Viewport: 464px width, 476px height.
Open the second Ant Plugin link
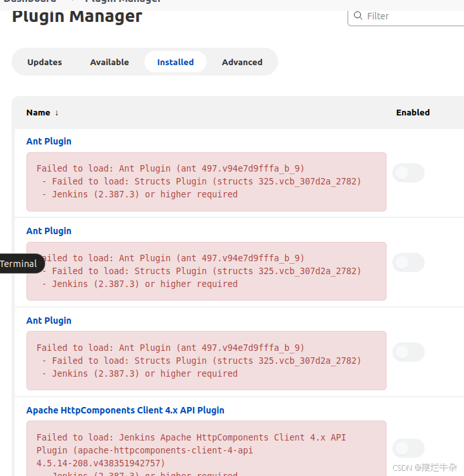pyautogui.click(x=49, y=231)
